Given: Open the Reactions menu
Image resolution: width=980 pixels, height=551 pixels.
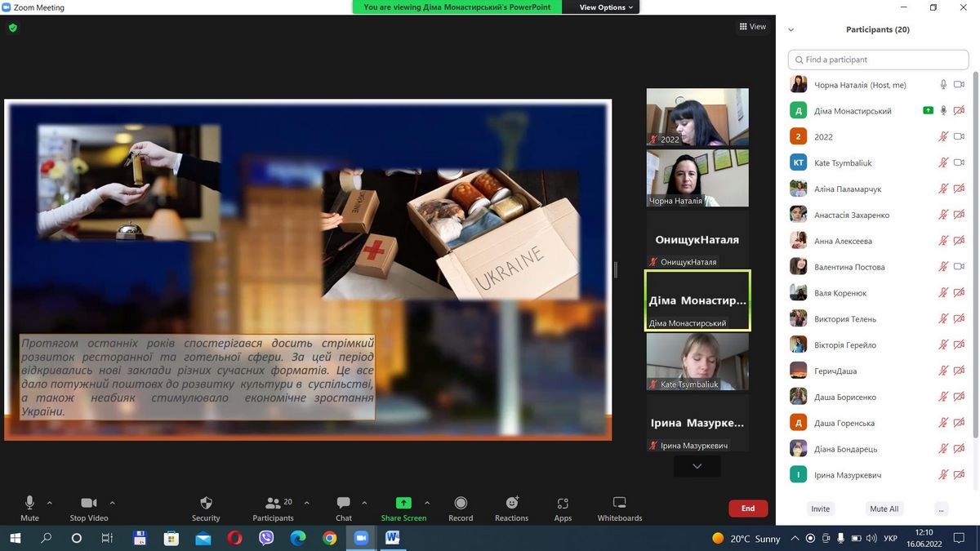Looking at the screenshot, I should click(x=511, y=504).
